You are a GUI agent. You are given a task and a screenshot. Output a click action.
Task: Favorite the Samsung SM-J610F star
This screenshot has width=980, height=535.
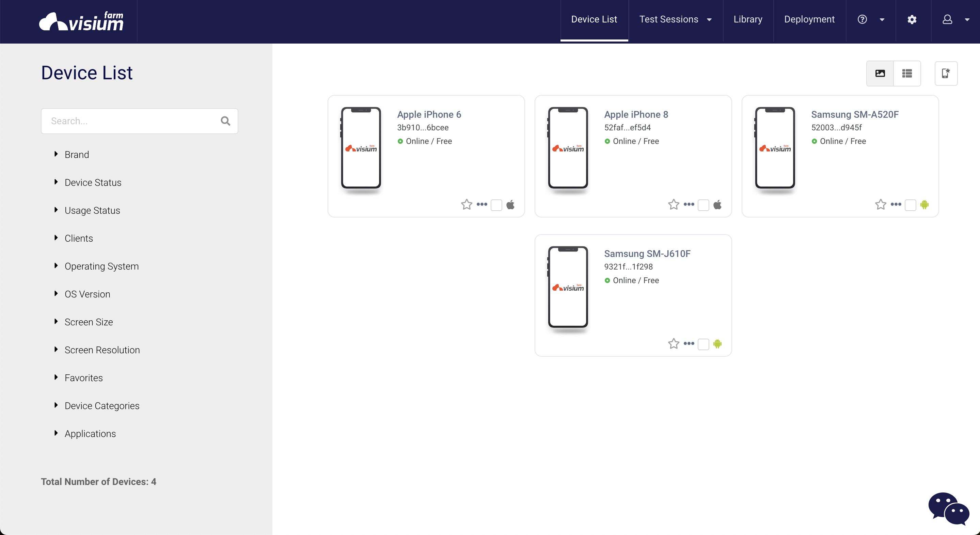(x=674, y=344)
